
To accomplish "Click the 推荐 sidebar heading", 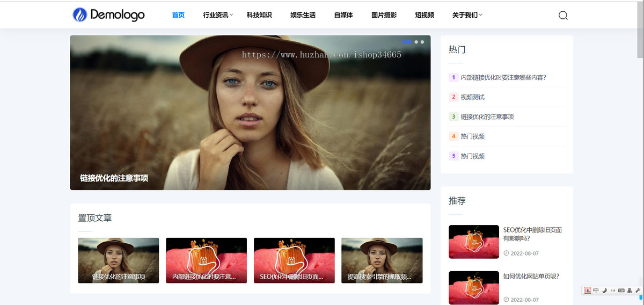I will coord(457,201).
